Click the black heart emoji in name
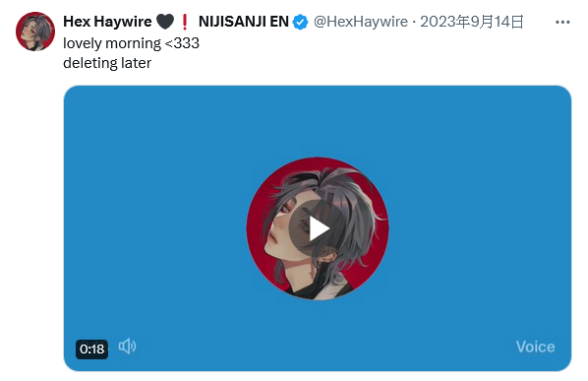The height and width of the screenshot is (381, 588). click(165, 22)
